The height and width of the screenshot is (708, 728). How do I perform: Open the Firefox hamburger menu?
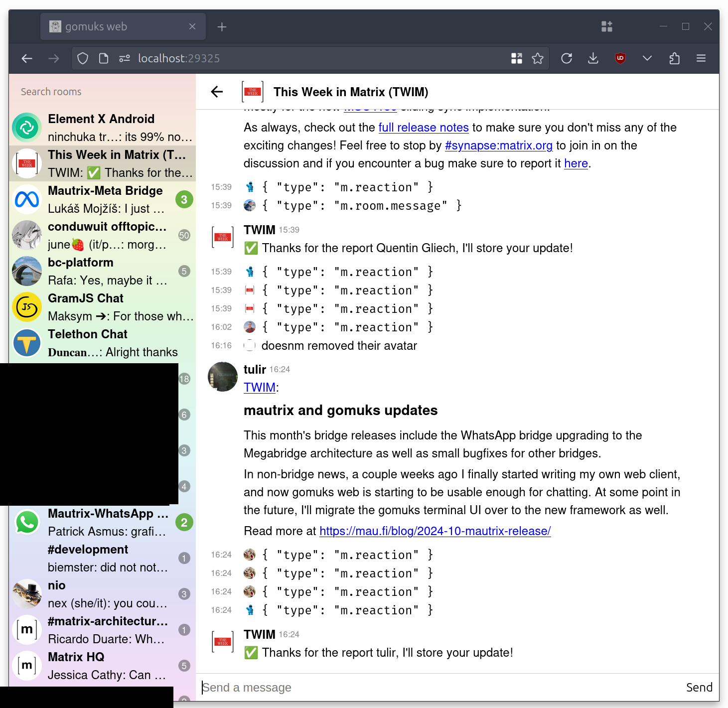701,58
